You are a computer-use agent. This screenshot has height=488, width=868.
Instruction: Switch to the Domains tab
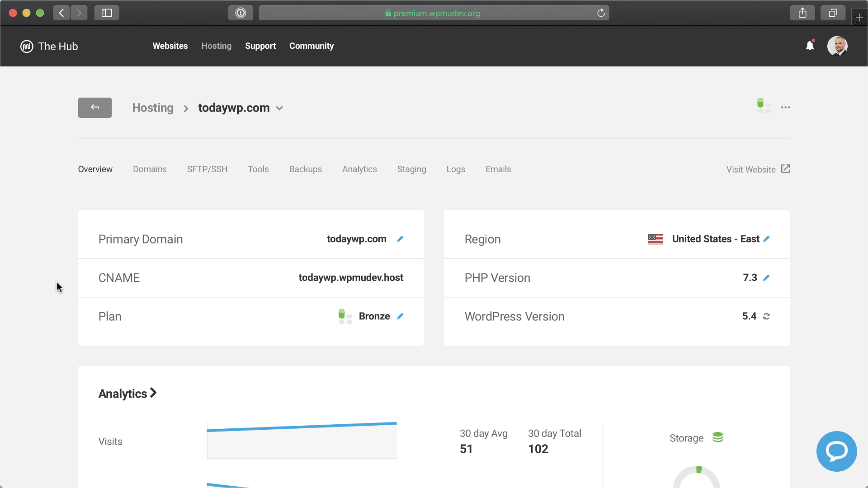click(150, 169)
